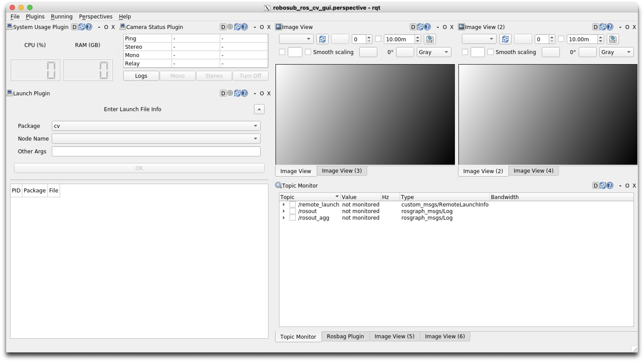The height and width of the screenshot is (362, 644).
Task: Click the Logs button
Action: [141, 76]
